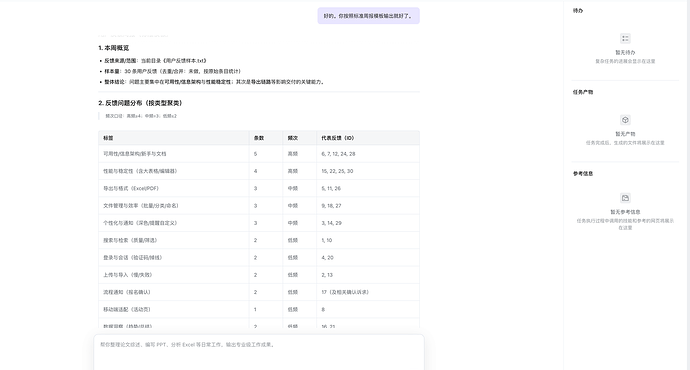The image size is (690, 370).
Task: Click the '1. 本周概览' heading
Action: [x=114, y=48]
